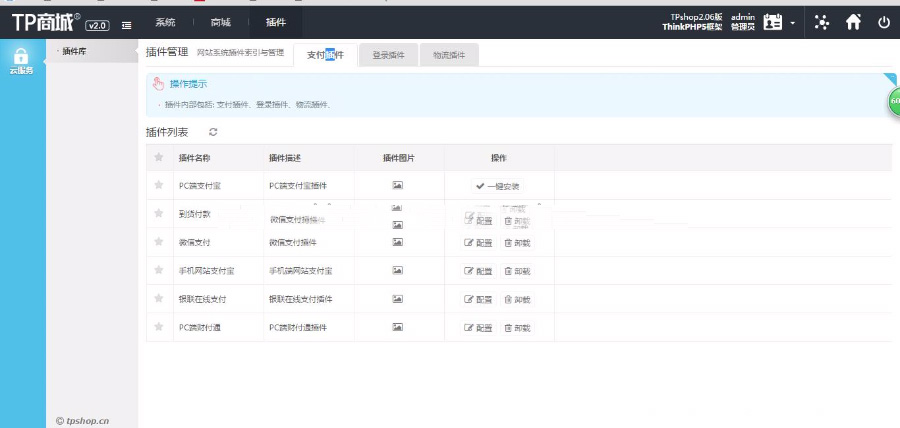
Task: Toggle the sidebar menu list icon
Action: pos(126,24)
